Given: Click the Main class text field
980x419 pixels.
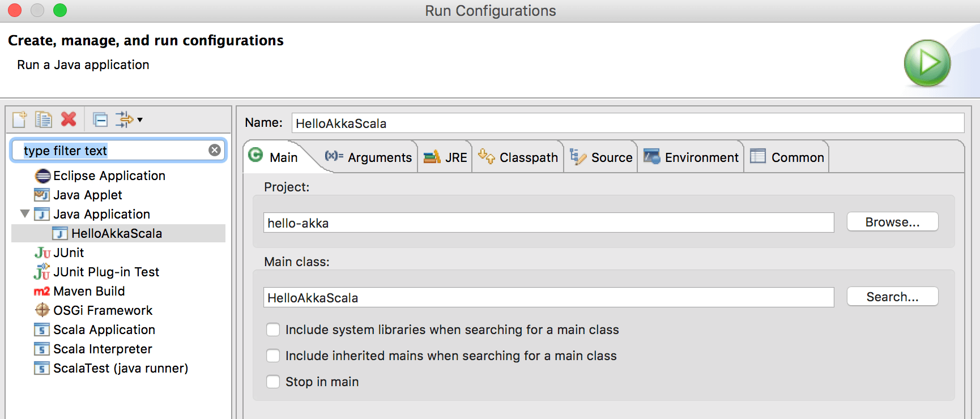Looking at the screenshot, I should [548, 297].
